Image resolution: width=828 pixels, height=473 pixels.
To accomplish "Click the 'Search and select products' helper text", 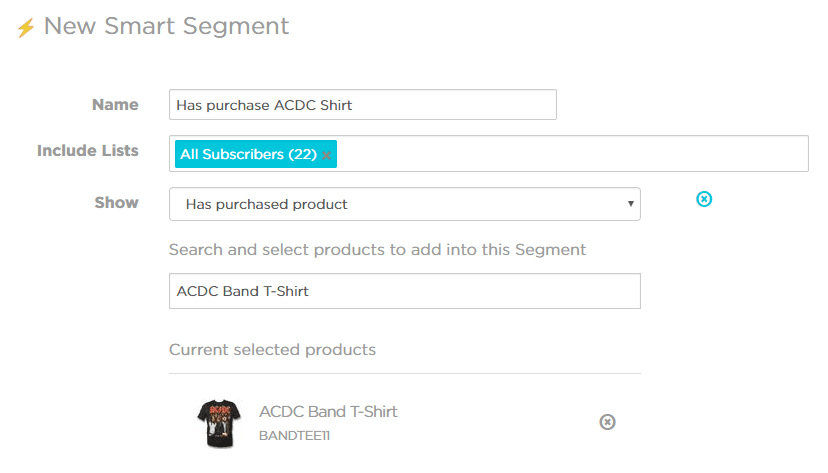I will click(x=377, y=249).
